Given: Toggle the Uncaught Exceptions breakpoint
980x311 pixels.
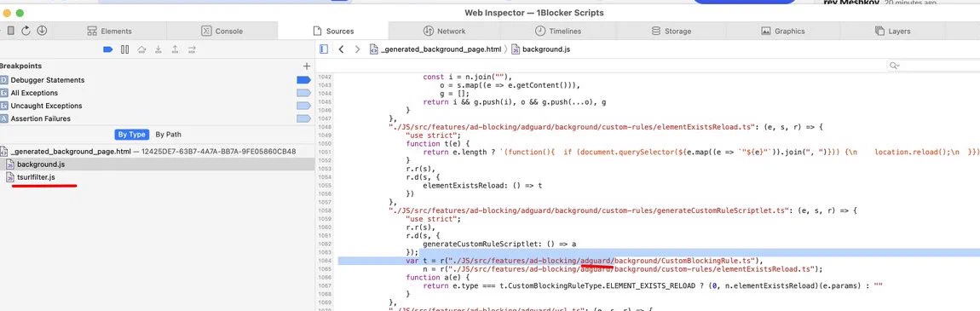Looking at the screenshot, I should coord(303,106).
